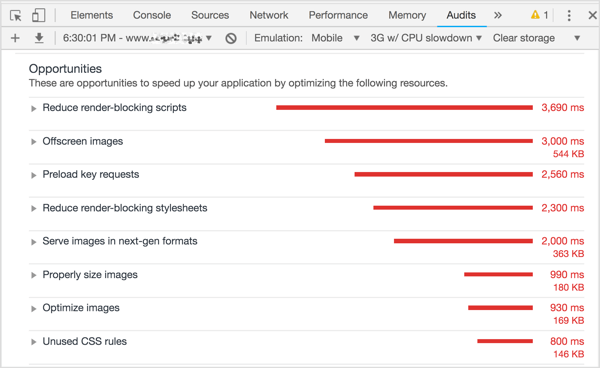Click the 363 KB savings value
The height and width of the screenshot is (368, 600).
pos(568,254)
